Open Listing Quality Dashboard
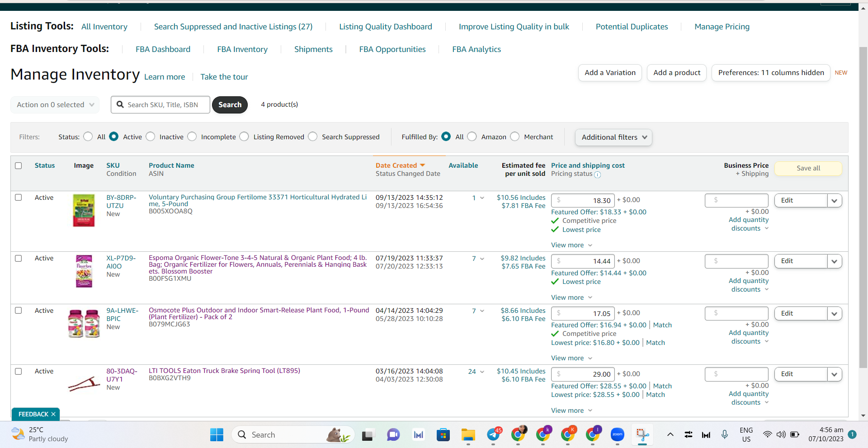This screenshot has height=448, width=868. (x=386, y=27)
